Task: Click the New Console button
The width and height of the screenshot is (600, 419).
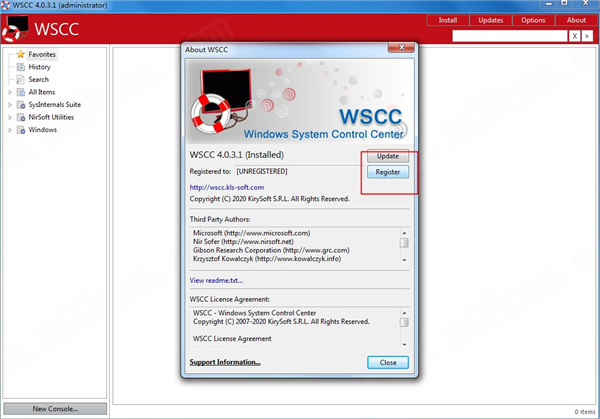Action: (55, 409)
